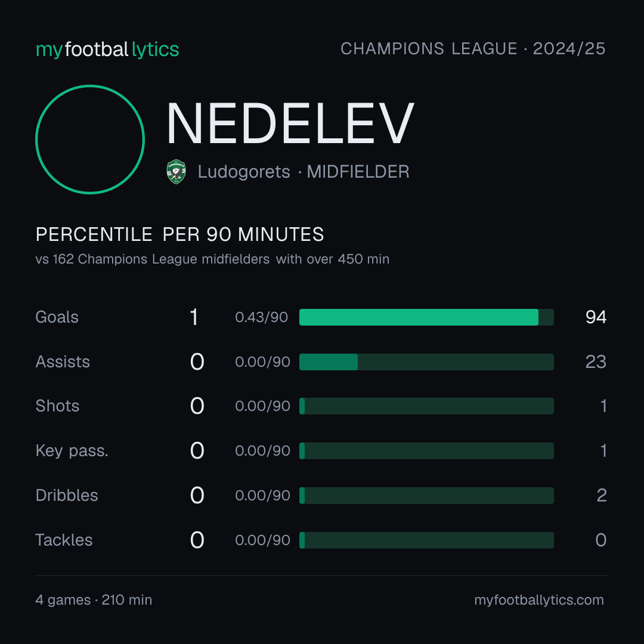Click the Assists percentile value 23
Screen dimensions: 644x644
tap(596, 362)
